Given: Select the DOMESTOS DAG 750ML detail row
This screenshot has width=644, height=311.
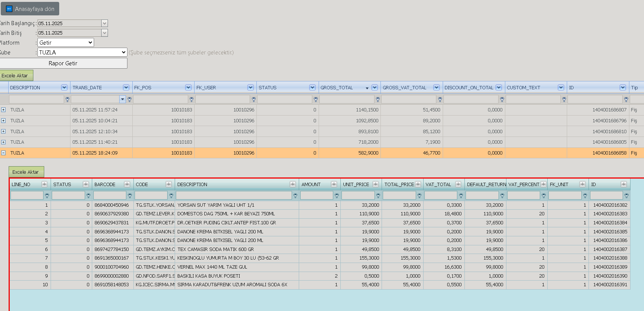Looking at the screenshot, I should tap(320, 214).
